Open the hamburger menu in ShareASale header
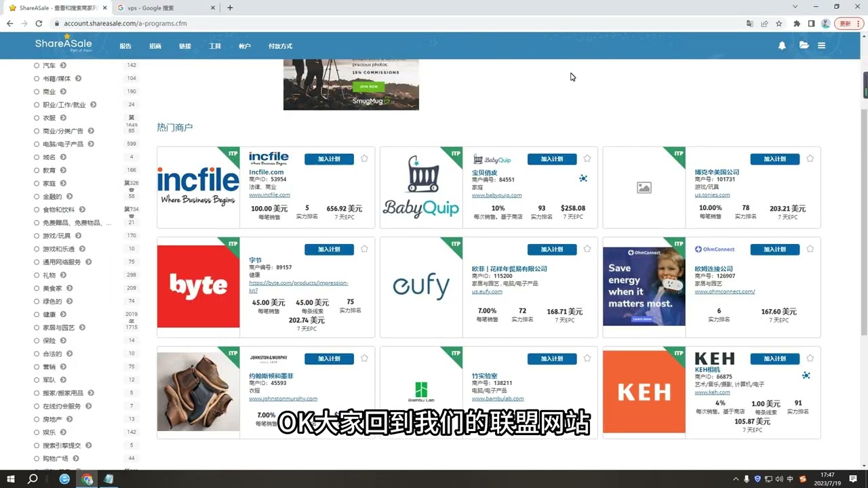This screenshot has height=488, width=868. click(821, 46)
